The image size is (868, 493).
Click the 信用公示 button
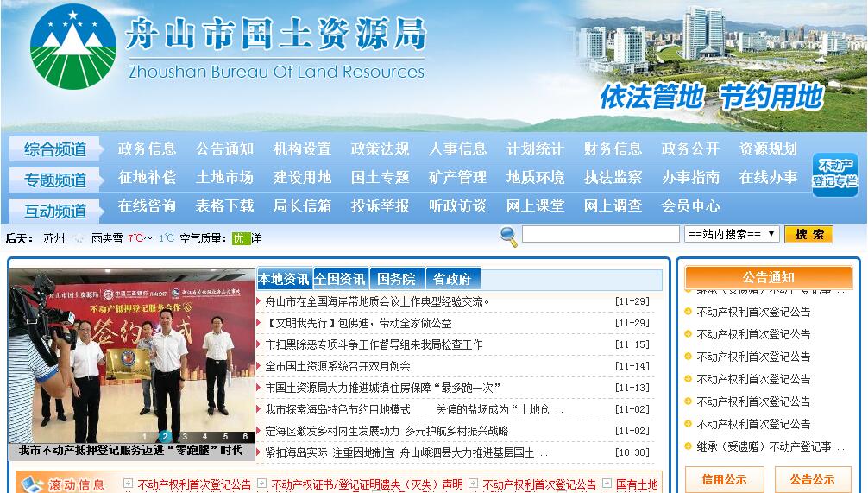[724, 479]
